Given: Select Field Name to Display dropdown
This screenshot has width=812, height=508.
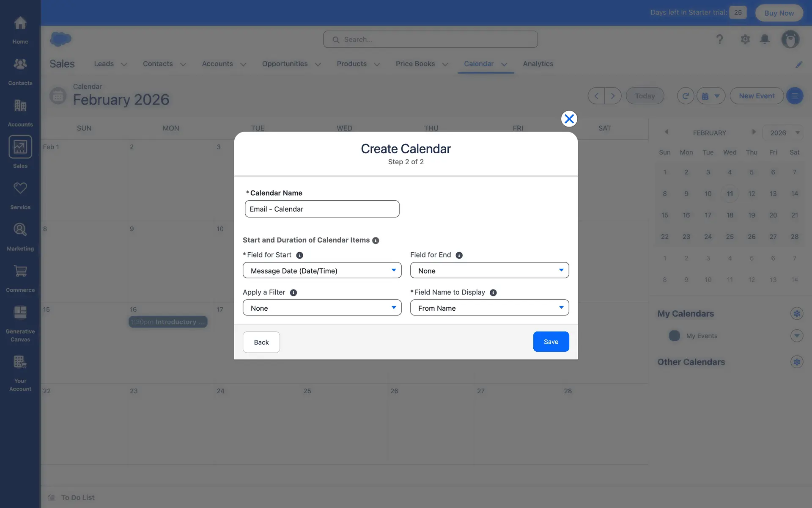Looking at the screenshot, I should point(489,308).
